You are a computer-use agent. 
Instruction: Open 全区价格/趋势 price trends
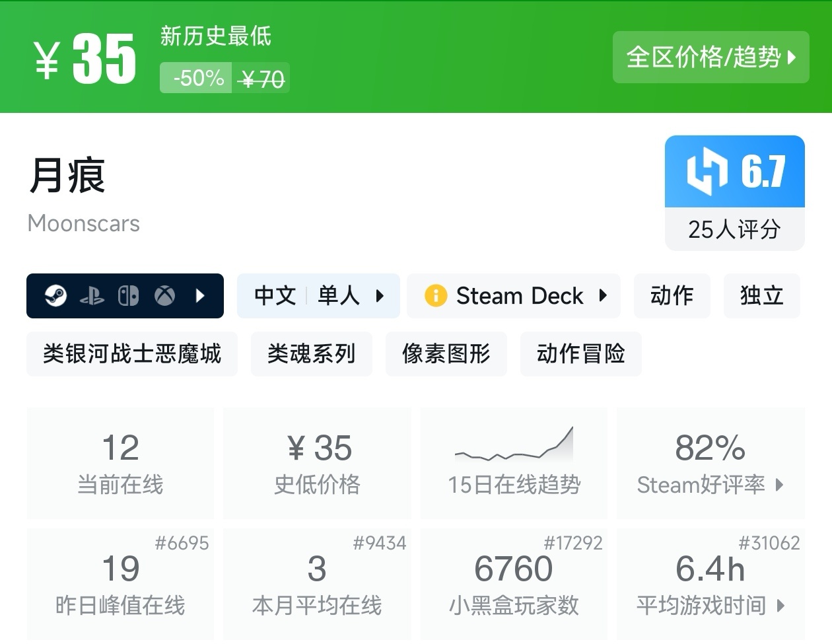[711, 57]
